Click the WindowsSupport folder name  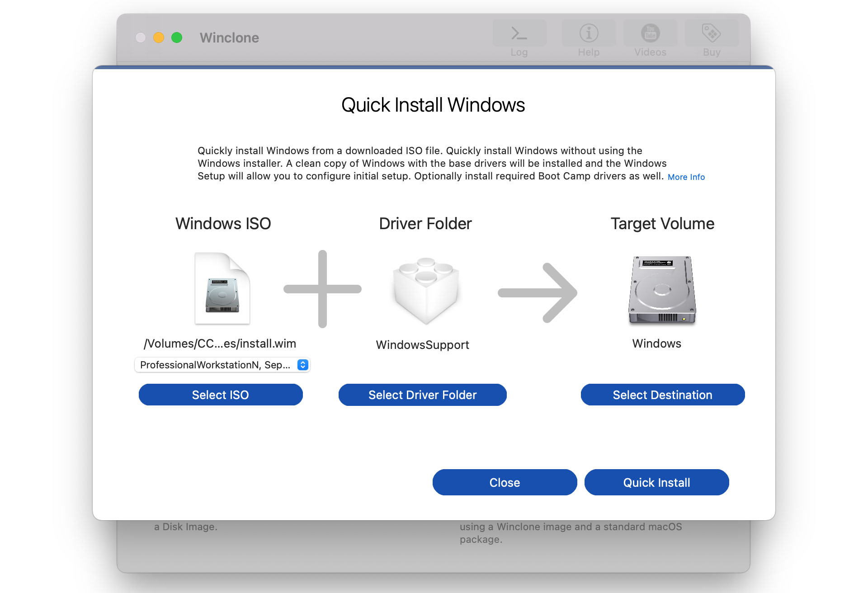pyautogui.click(x=422, y=345)
